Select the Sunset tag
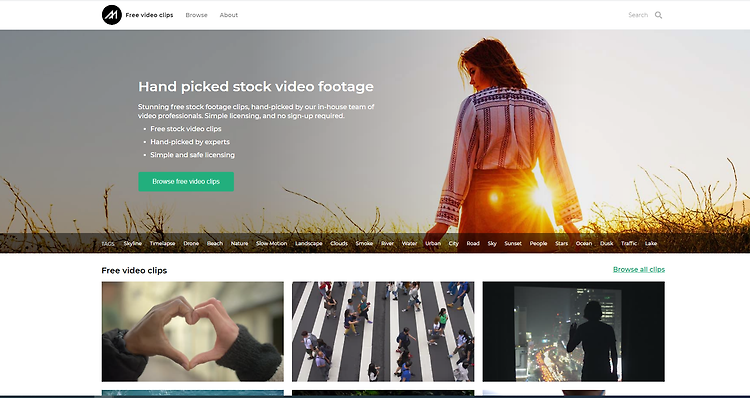 [513, 243]
